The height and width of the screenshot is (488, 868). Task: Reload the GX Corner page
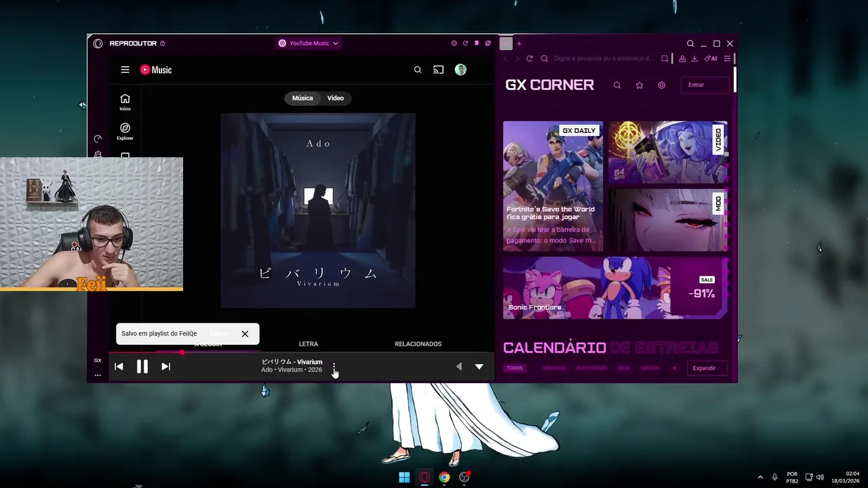coord(530,58)
